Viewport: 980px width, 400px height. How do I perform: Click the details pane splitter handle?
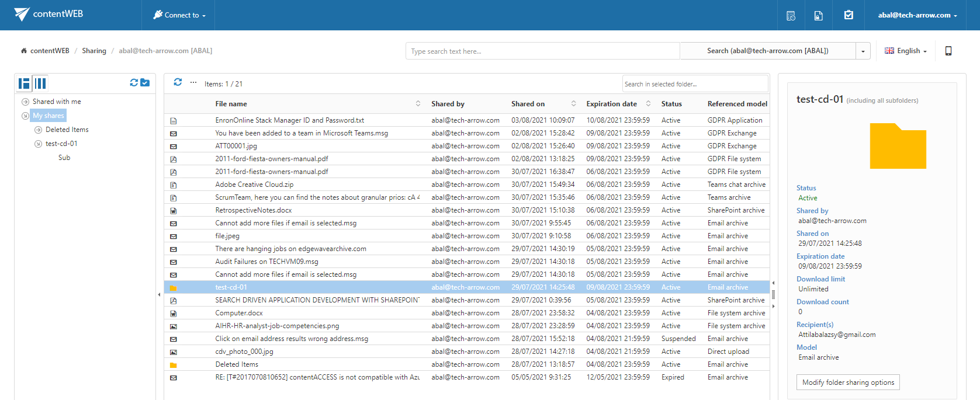tap(774, 295)
